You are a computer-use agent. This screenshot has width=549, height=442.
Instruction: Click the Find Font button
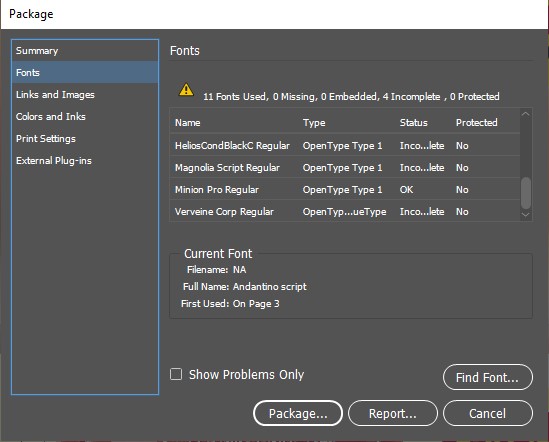click(x=488, y=377)
